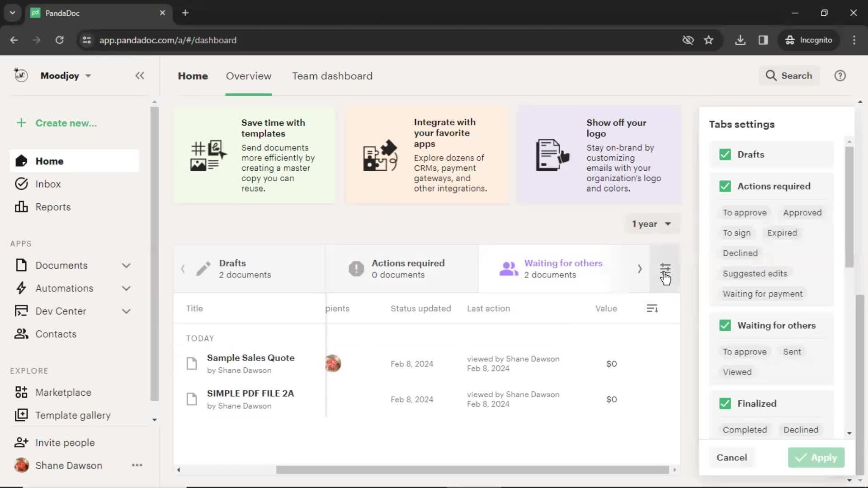Viewport: 868px width, 488px height.
Task: Bookmark this page with the star icon
Action: (708, 40)
